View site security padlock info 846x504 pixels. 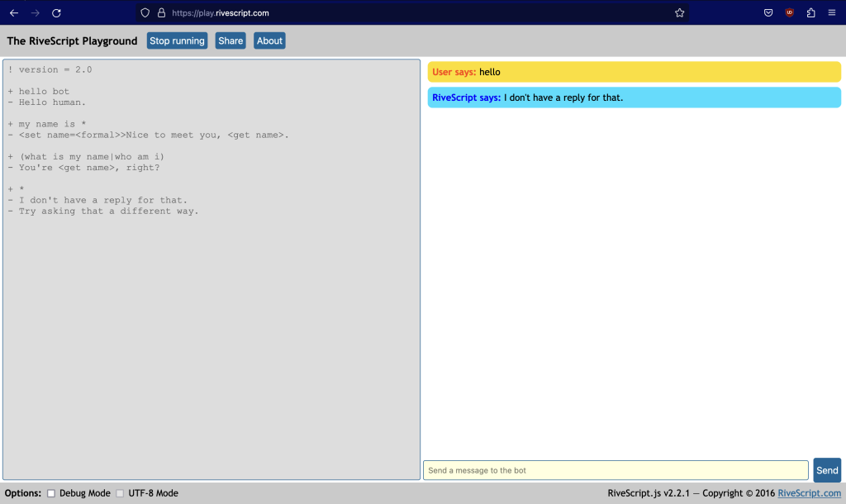[x=161, y=13]
